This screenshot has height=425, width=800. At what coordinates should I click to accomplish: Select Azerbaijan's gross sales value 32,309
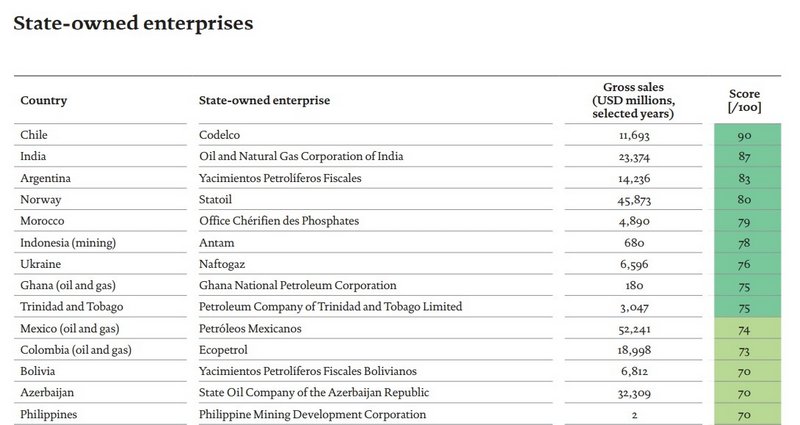[x=634, y=393]
